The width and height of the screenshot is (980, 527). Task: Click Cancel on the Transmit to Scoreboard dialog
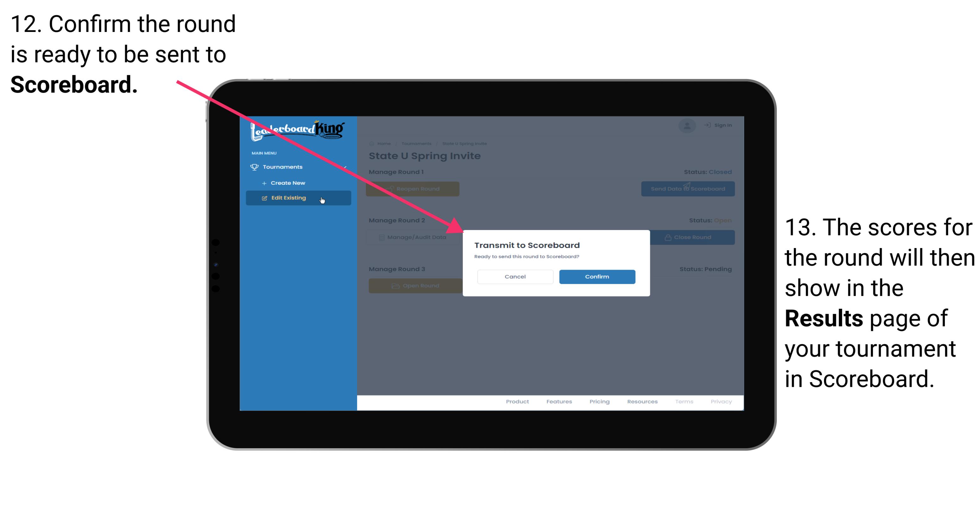(515, 276)
